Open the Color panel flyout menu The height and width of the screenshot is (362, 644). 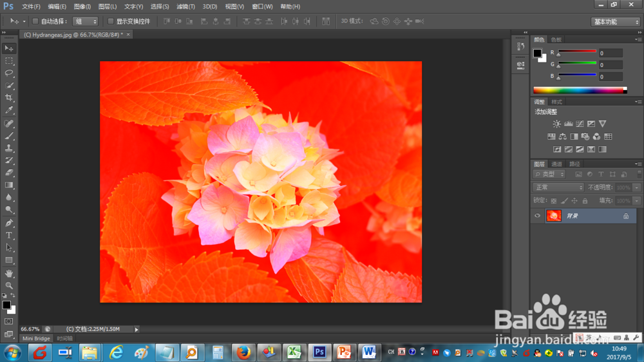click(638, 39)
